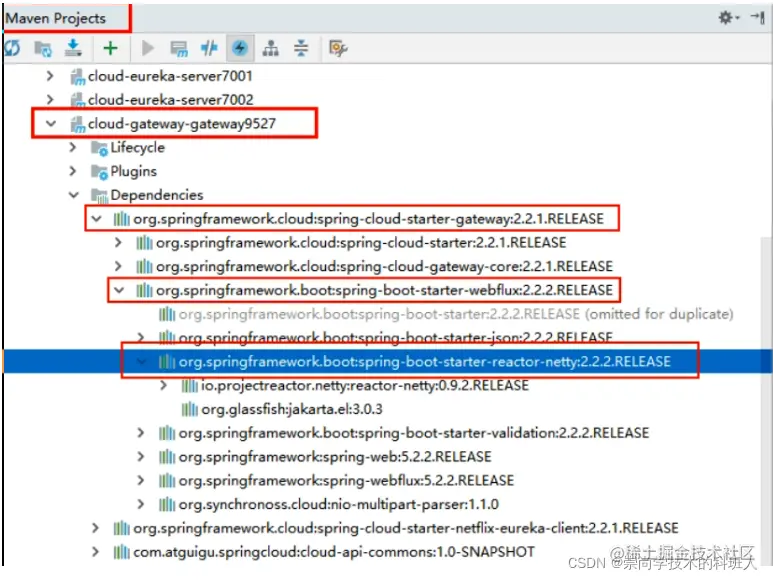Select cloud-eureka-server7002 module row
Image resolution: width=773 pixels, height=580 pixels.
(x=171, y=100)
